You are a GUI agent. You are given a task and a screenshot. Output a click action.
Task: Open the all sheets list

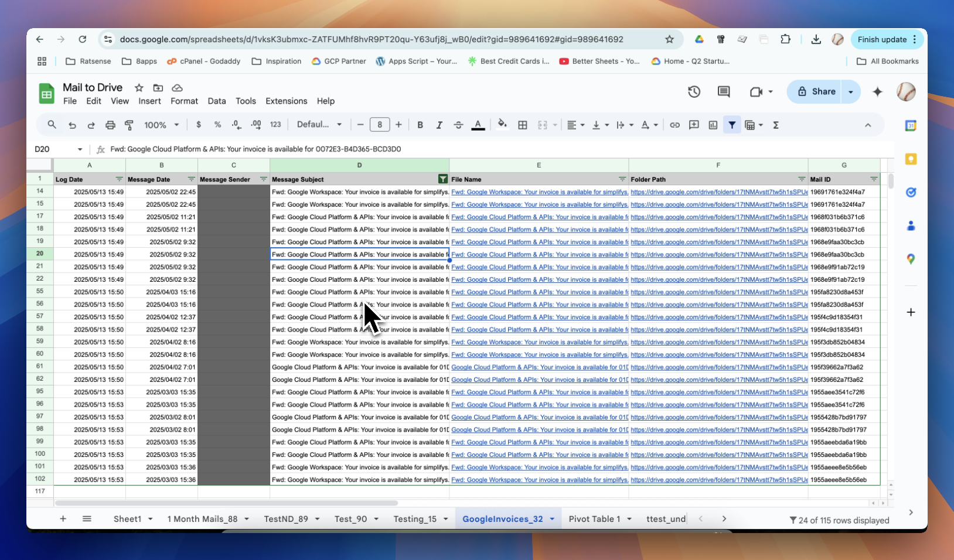[87, 519]
